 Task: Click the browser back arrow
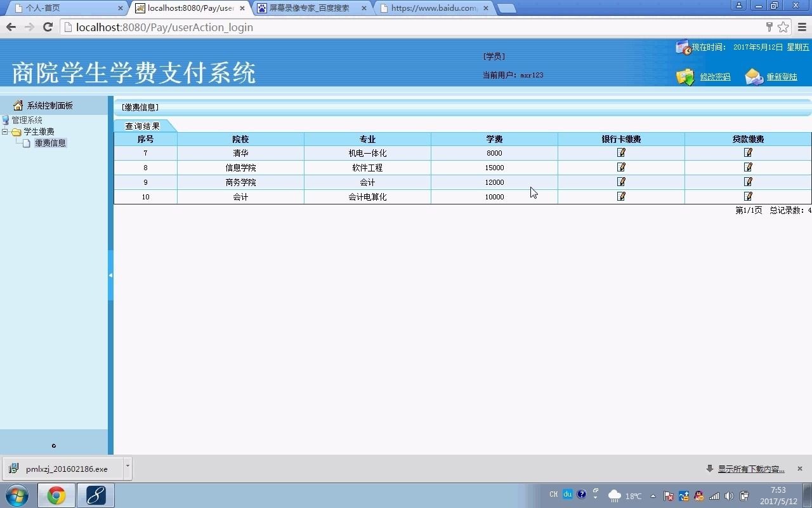[11, 27]
